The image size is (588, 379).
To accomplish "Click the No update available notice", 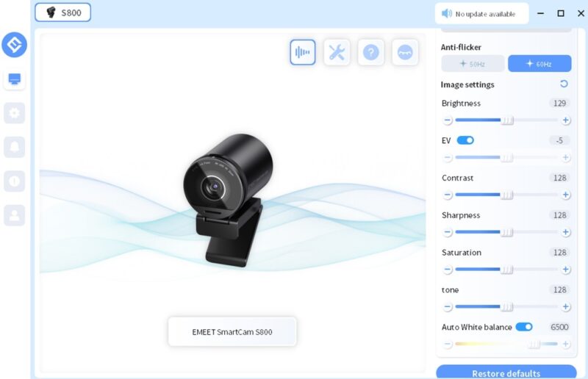I will click(x=482, y=14).
